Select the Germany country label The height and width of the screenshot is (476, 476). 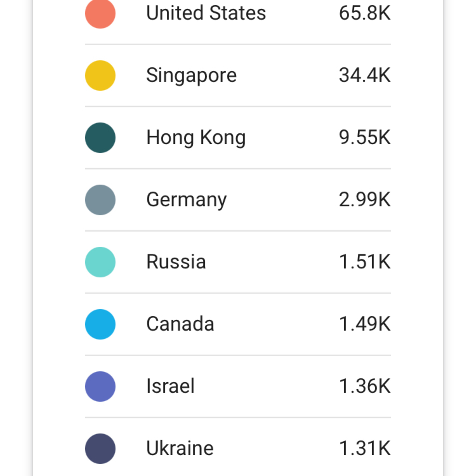[186, 200]
